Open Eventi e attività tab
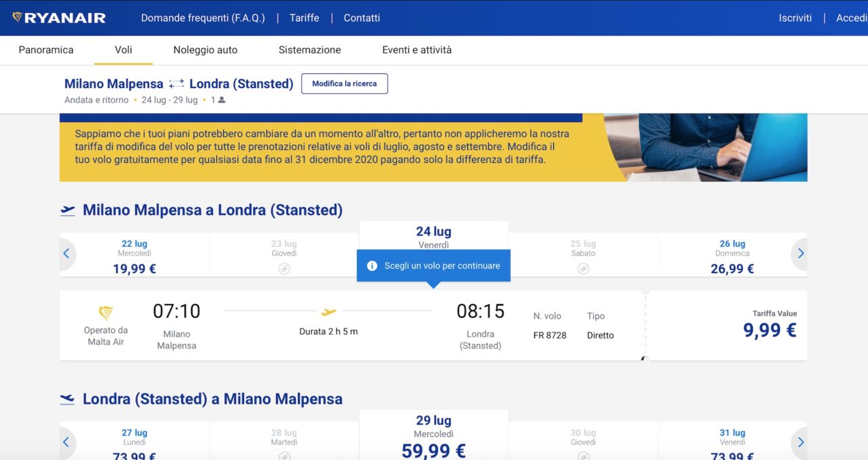This screenshot has height=460, width=868. click(x=417, y=50)
